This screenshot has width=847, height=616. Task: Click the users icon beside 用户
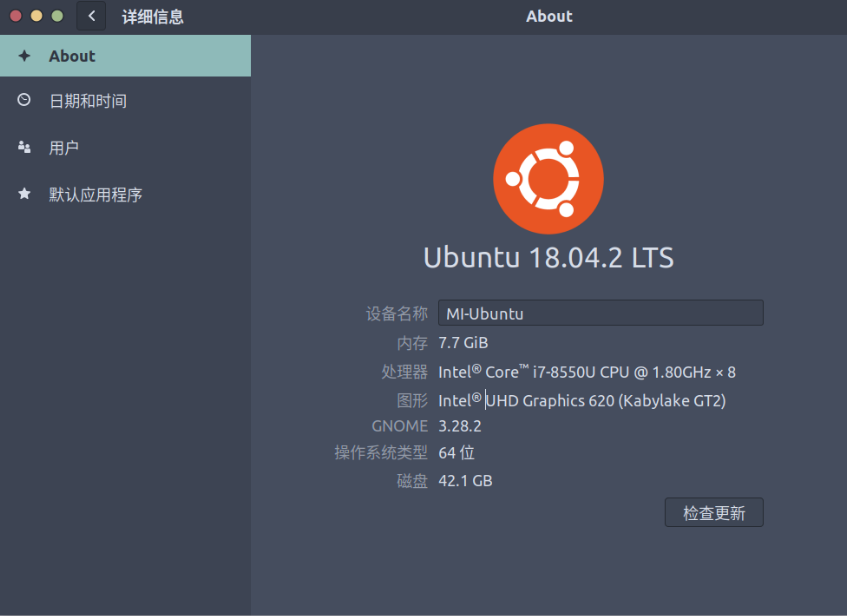[x=24, y=147]
